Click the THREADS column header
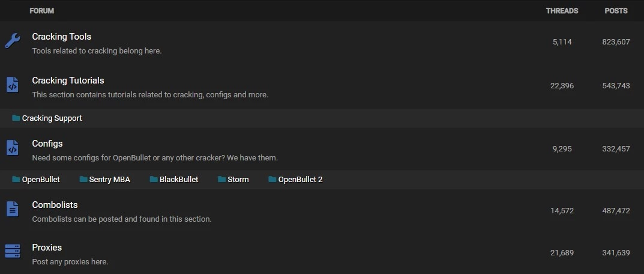 (562, 11)
